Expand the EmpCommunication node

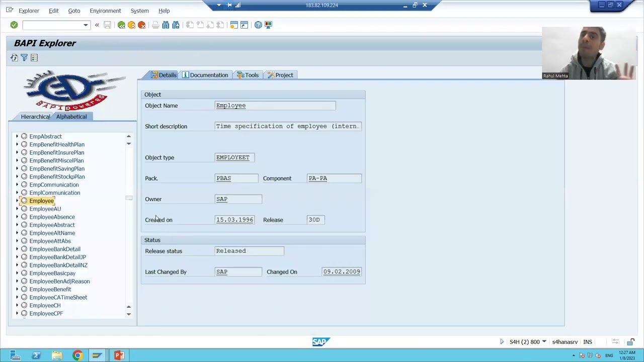pos(17,185)
